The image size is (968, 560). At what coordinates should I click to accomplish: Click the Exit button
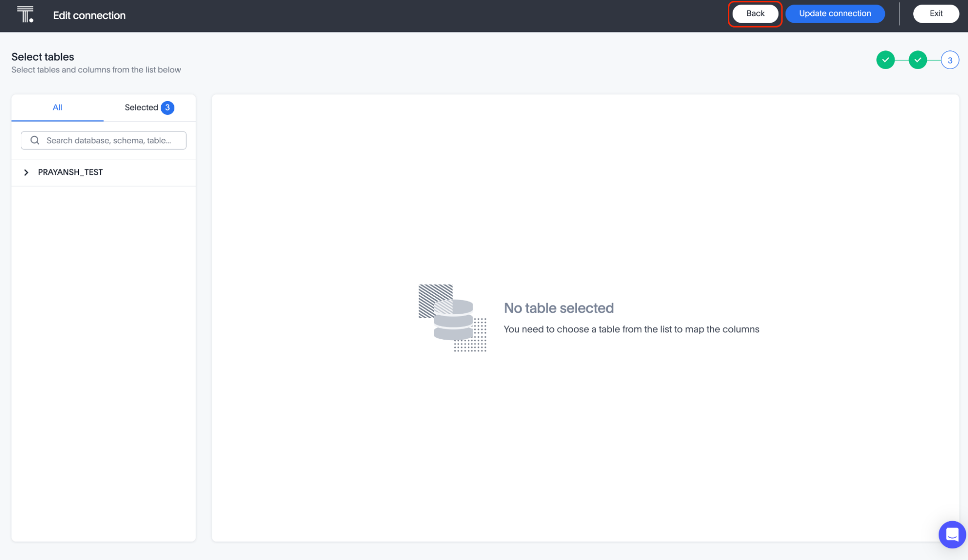pyautogui.click(x=936, y=14)
